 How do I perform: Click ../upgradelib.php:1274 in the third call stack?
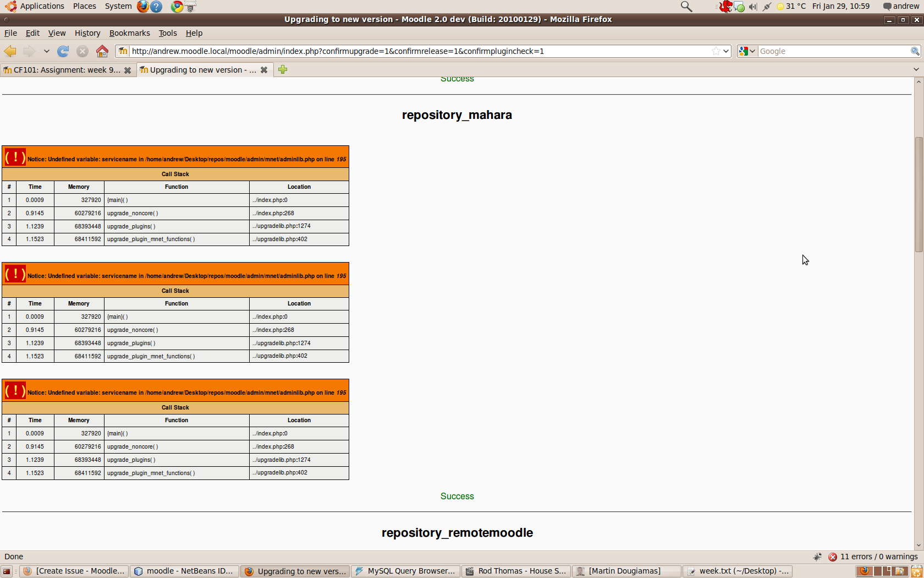click(x=282, y=460)
